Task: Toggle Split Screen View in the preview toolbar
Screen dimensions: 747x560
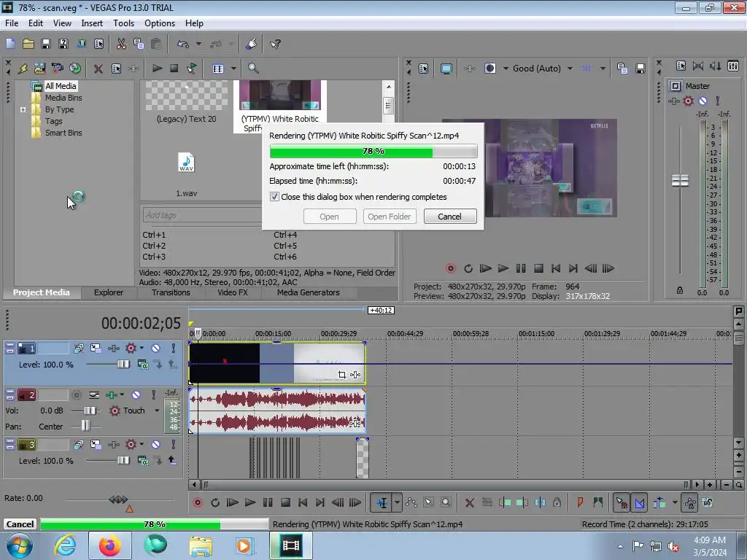Action: coord(489,69)
